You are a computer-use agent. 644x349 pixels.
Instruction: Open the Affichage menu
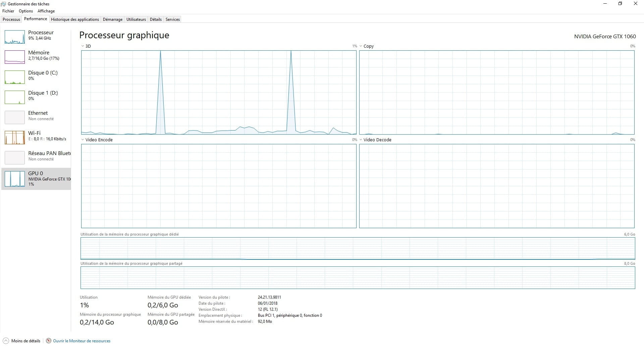pyautogui.click(x=46, y=11)
